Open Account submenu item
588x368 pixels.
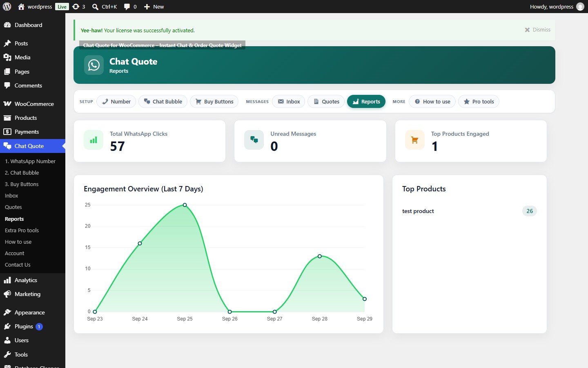click(33, 253)
